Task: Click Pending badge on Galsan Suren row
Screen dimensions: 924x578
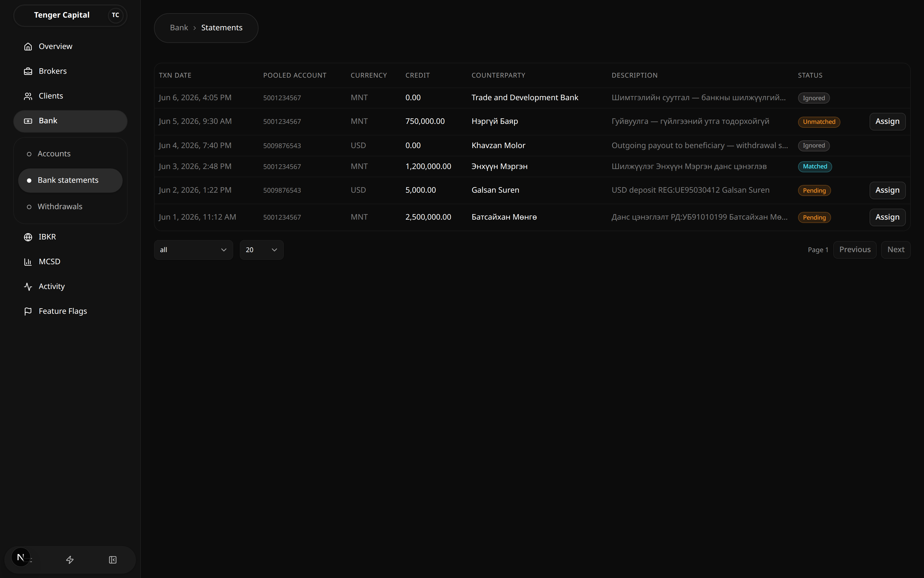Action: [814, 191]
